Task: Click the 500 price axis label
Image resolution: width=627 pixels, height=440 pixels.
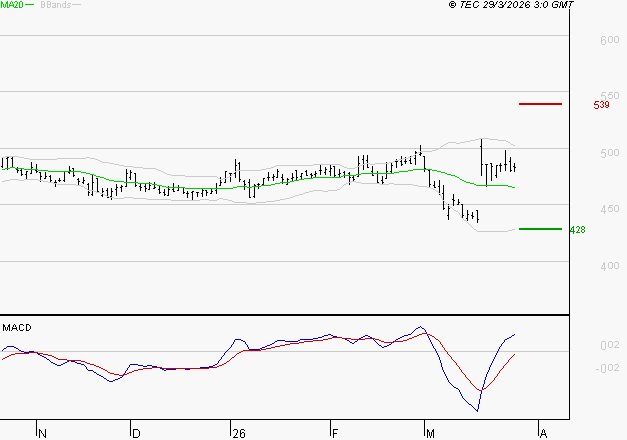Action: 608,153
